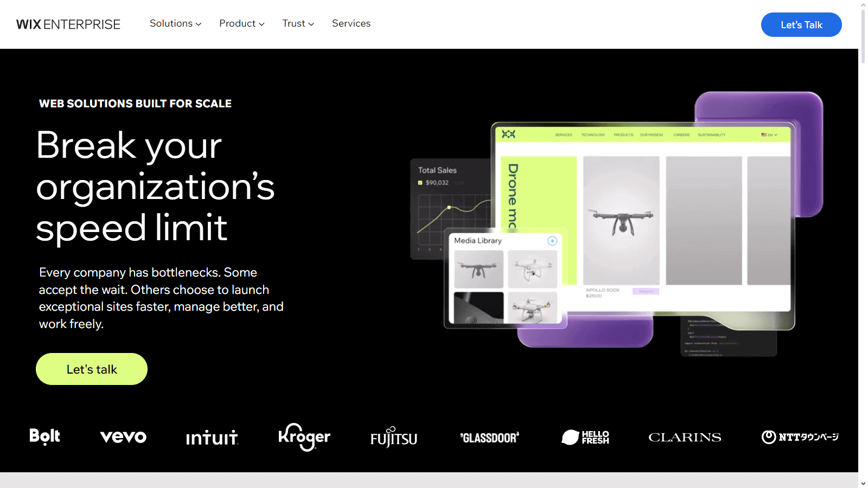868x488 pixels.
Task: Click the blue Let's Talk button
Action: (801, 25)
